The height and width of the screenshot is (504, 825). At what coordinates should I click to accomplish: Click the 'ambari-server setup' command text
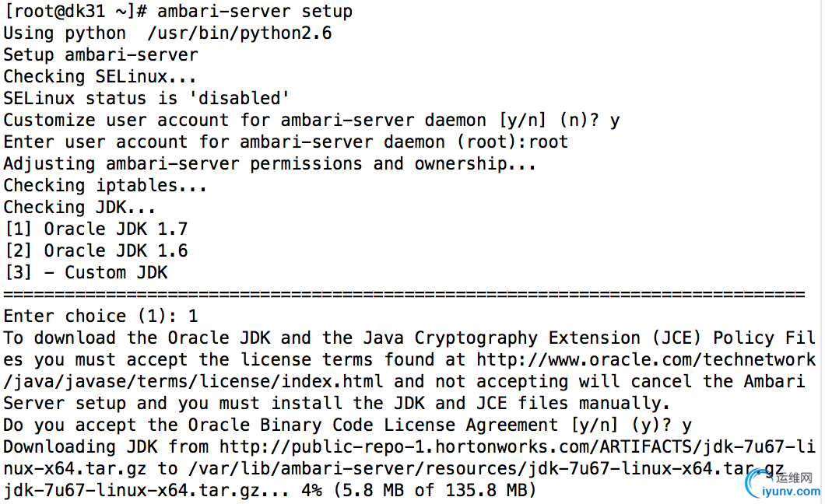click(255, 11)
